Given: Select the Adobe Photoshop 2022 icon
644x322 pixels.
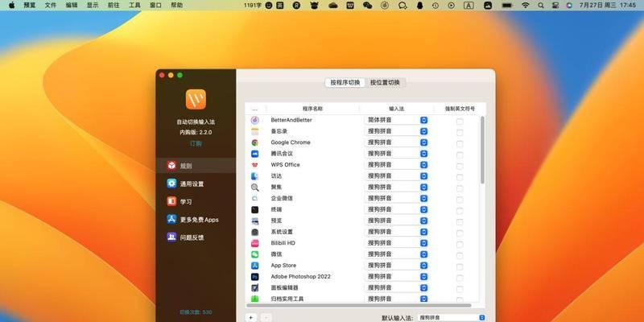Looking at the screenshot, I should 254,277.
